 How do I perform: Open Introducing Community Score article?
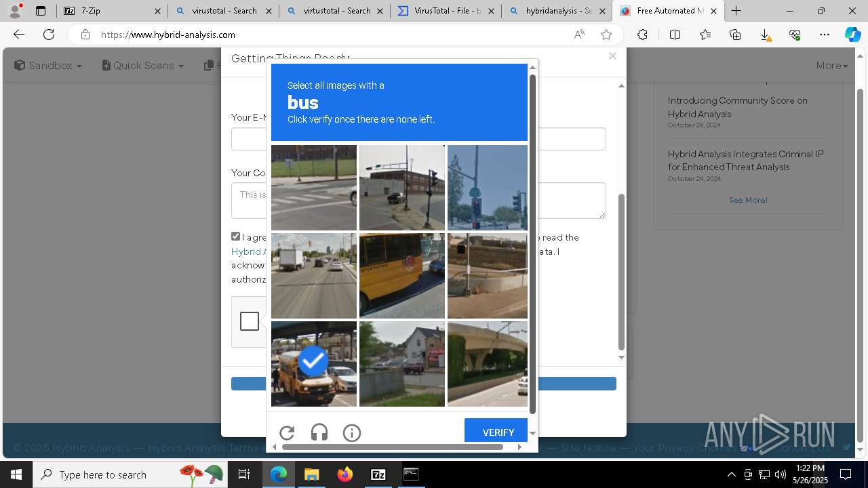(x=738, y=107)
